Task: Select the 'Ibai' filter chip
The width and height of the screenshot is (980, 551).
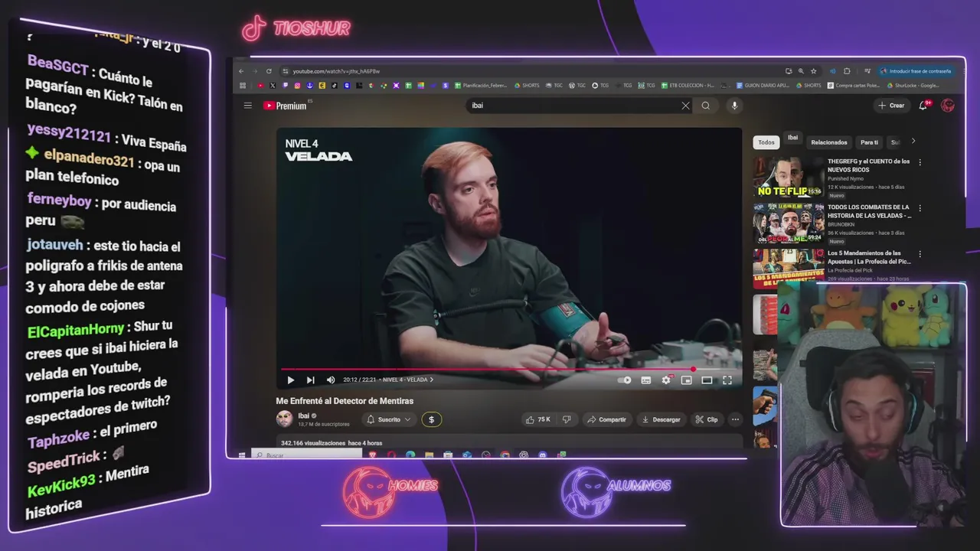Action: click(x=793, y=138)
